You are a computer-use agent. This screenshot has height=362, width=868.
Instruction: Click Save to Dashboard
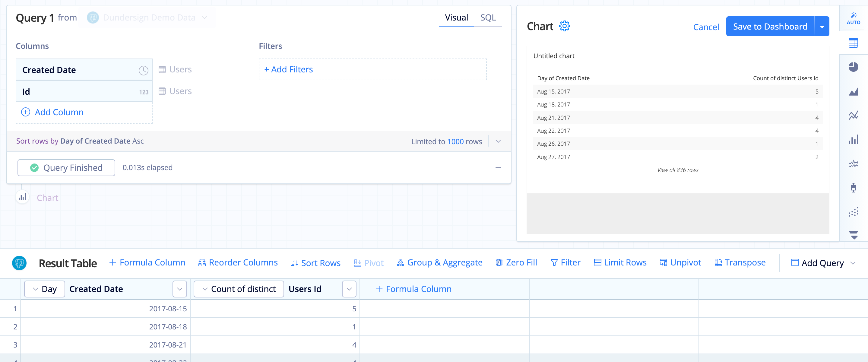770,26
